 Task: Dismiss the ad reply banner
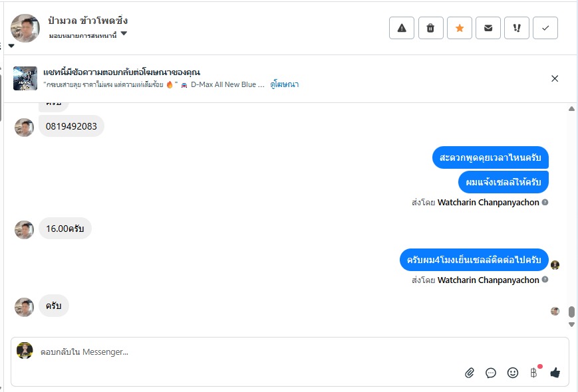click(x=555, y=78)
